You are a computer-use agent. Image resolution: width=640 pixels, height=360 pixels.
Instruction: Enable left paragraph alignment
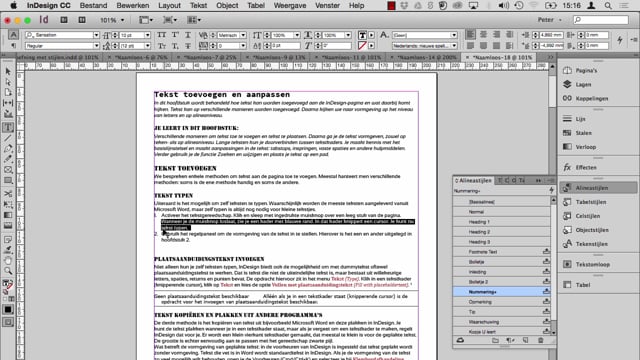click(x=471, y=35)
